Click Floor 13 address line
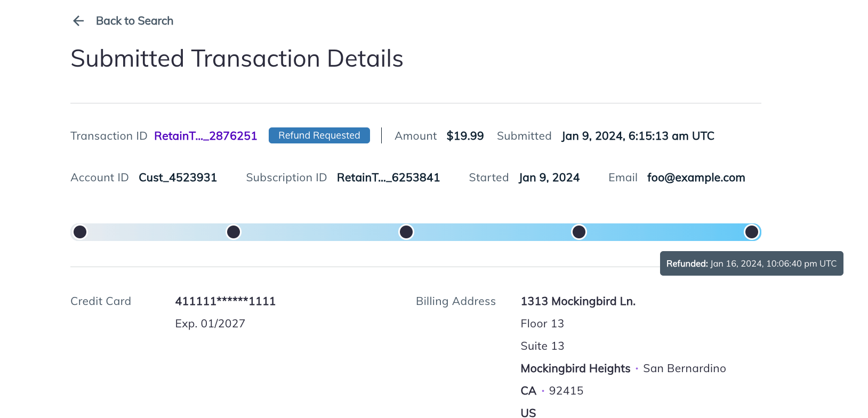 [542, 324]
